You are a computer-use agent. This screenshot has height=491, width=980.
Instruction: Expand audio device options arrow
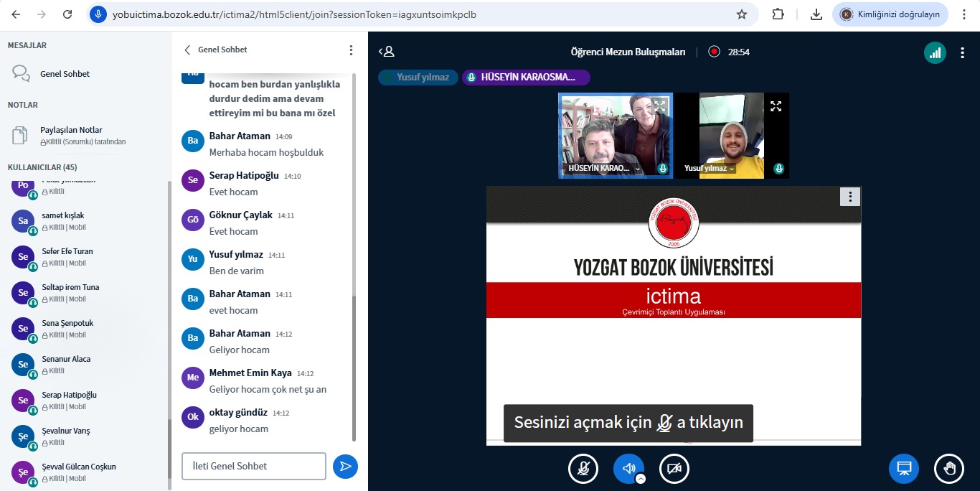(x=641, y=479)
